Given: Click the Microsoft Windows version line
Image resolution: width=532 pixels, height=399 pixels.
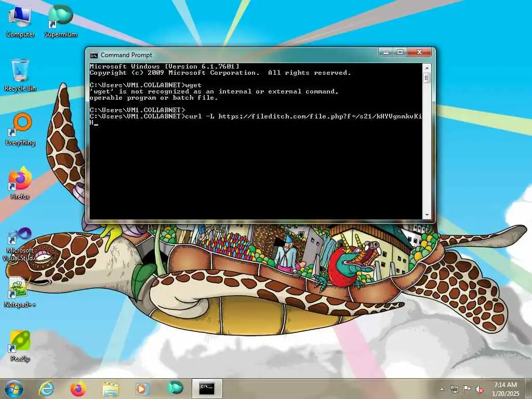Looking at the screenshot, I should 164,66.
